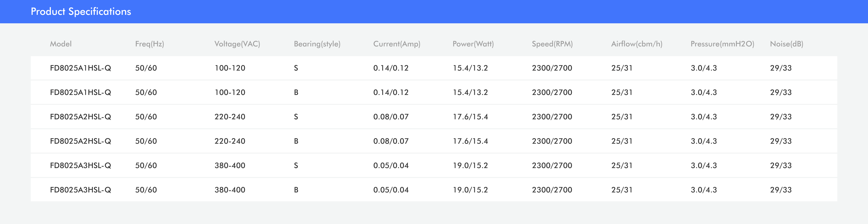This screenshot has height=224, width=868.
Task: Select the Airflow(cbm/h) column header
Action: 637,44
